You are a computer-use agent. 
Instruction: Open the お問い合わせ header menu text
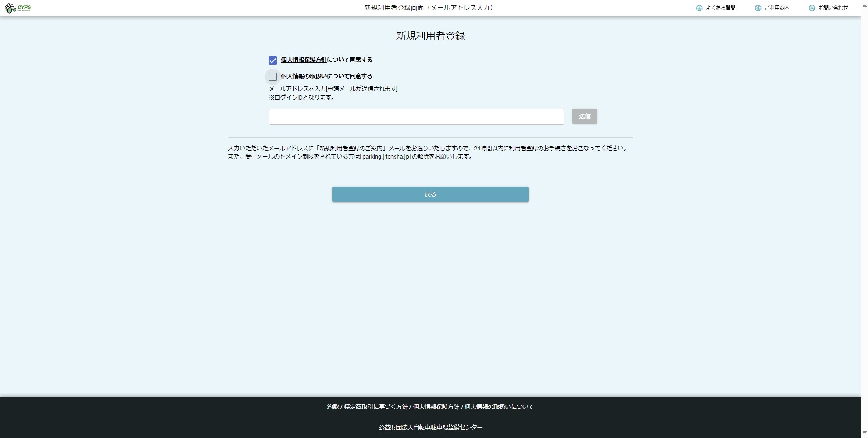[833, 8]
